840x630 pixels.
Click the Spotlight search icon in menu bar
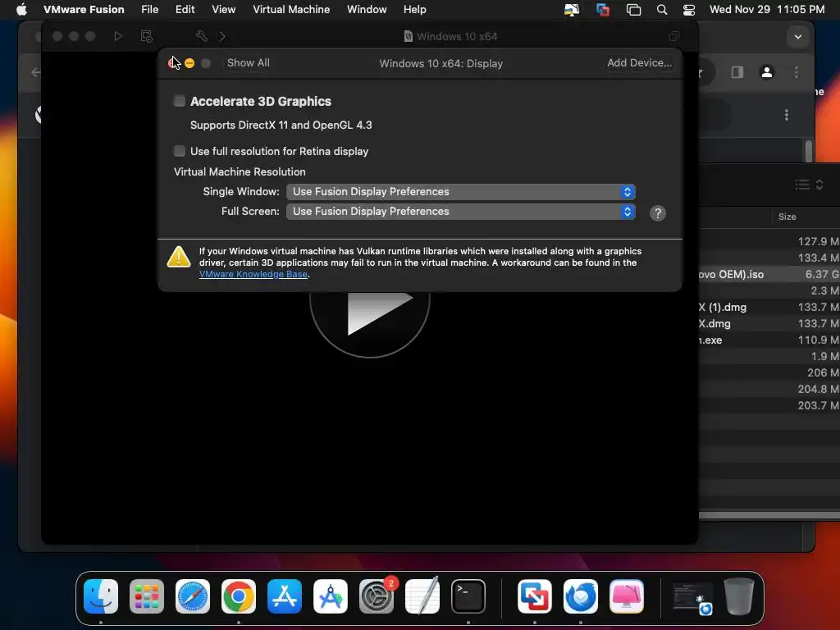(662, 9)
